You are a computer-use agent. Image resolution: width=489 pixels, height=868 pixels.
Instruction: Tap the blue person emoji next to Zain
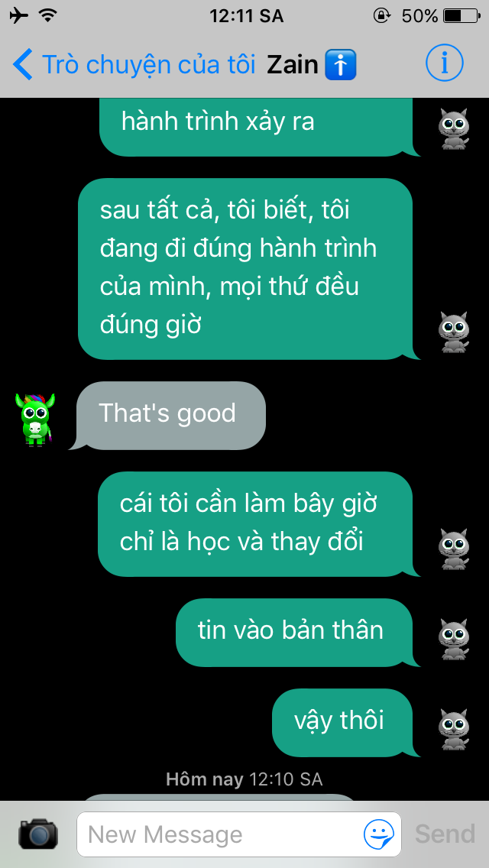click(x=340, y=65)
